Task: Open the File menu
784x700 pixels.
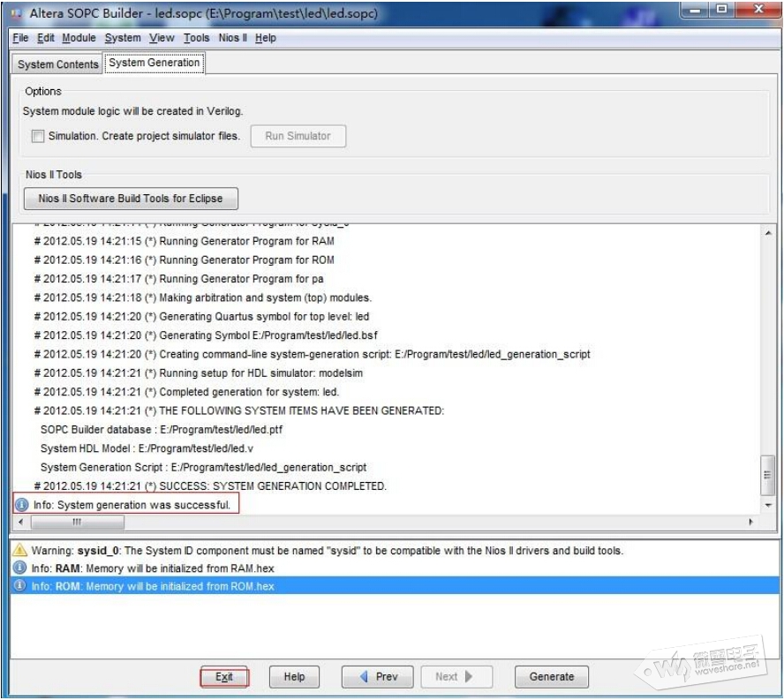Action: point(20,38)
